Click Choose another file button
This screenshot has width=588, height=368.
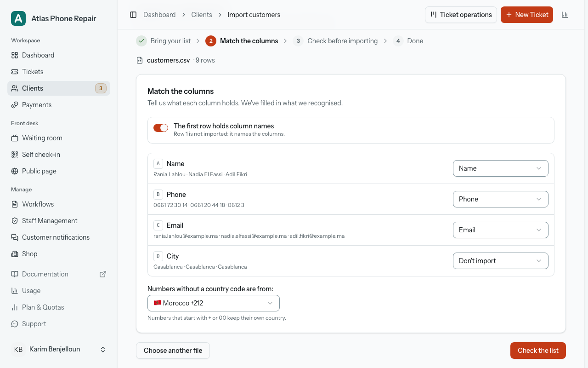[173, 351]
